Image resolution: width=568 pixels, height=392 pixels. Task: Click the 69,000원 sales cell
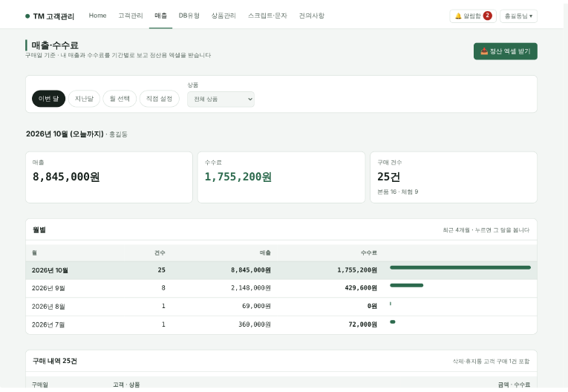[256, 306]
